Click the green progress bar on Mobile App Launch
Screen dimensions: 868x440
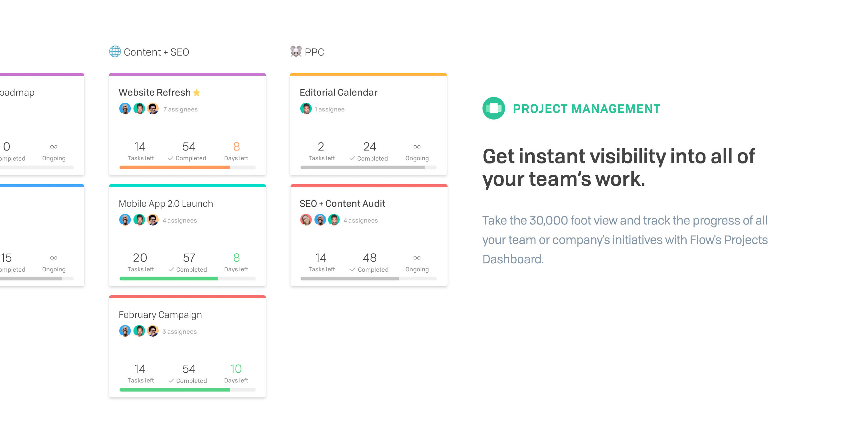(168, 278)
